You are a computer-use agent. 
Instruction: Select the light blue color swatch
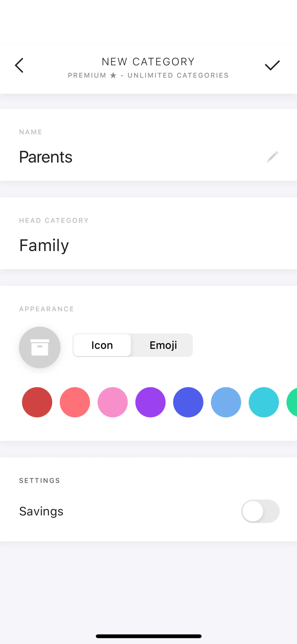[226, 402]
